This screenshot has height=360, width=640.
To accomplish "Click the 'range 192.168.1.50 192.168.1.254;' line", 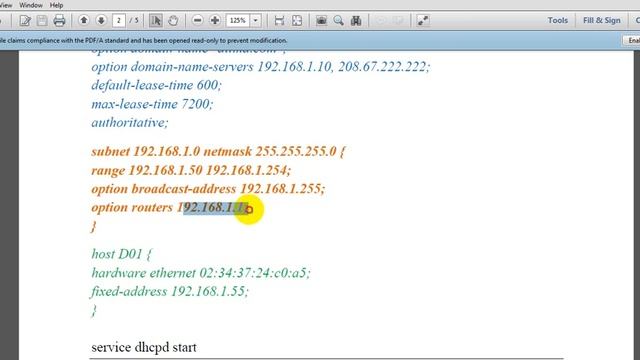I will 191,170.
